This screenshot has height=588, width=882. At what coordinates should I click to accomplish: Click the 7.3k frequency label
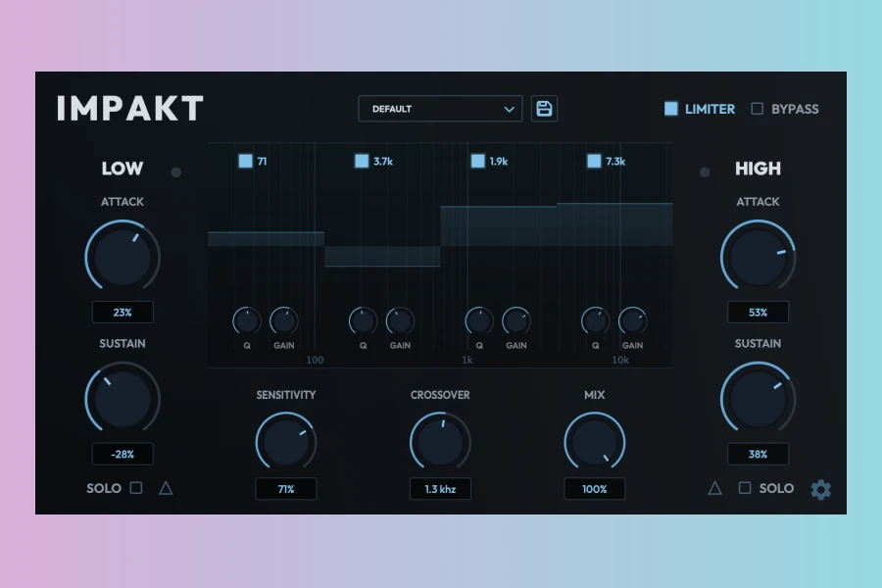click(615, 162)
